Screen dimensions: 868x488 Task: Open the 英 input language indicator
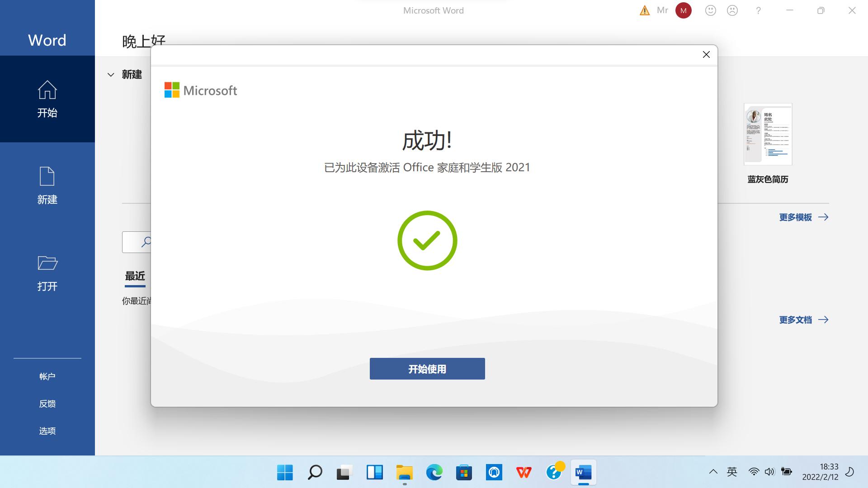[x=732, y=471]
